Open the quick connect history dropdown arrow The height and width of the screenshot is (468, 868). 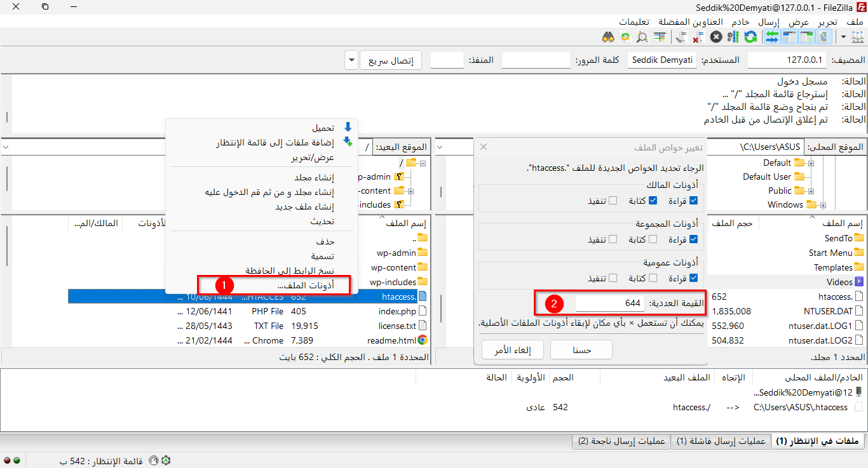(x=351, y=61)
